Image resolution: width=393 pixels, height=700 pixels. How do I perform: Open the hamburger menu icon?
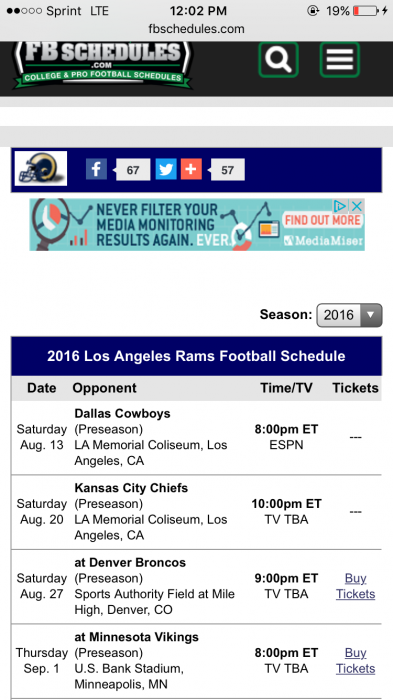pyautogui.click(x=339, y=60)
